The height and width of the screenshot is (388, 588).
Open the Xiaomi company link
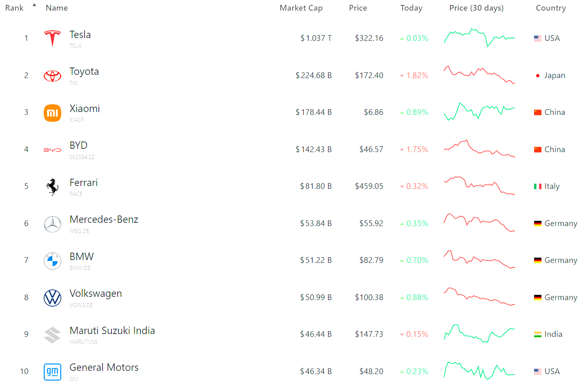[85, 109]
